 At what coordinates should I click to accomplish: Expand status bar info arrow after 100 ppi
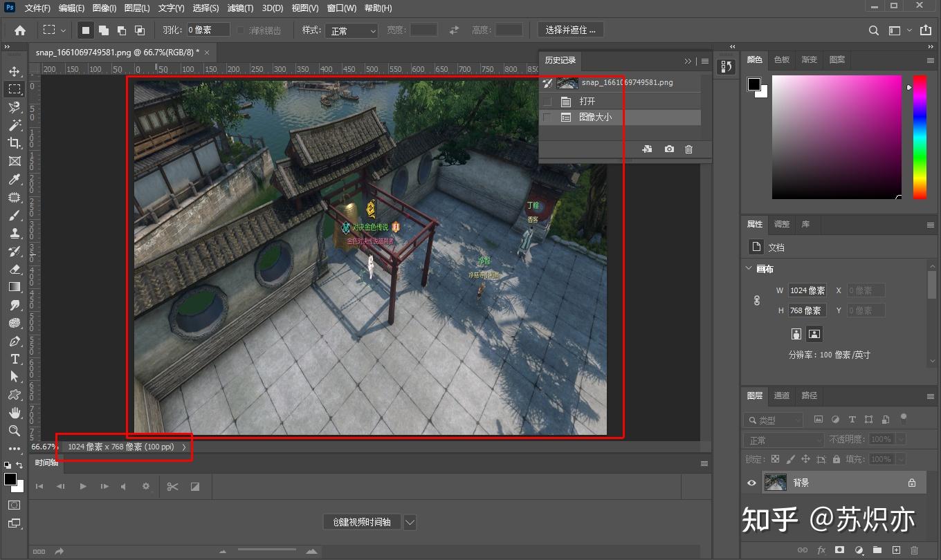tap(184, 447)
